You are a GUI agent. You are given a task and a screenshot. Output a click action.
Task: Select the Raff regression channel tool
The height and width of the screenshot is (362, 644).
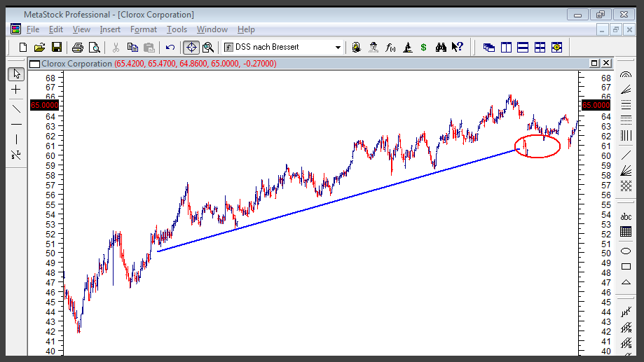pyautogui.click(x=626, y=328)
